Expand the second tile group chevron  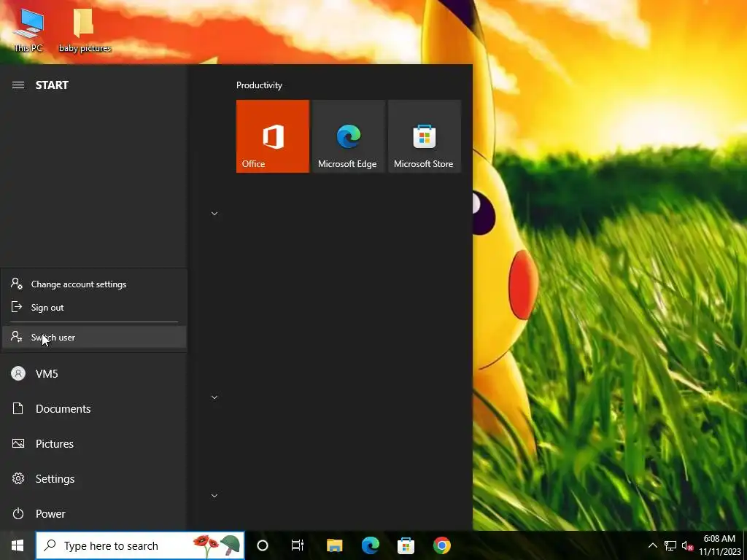[214, 397]
